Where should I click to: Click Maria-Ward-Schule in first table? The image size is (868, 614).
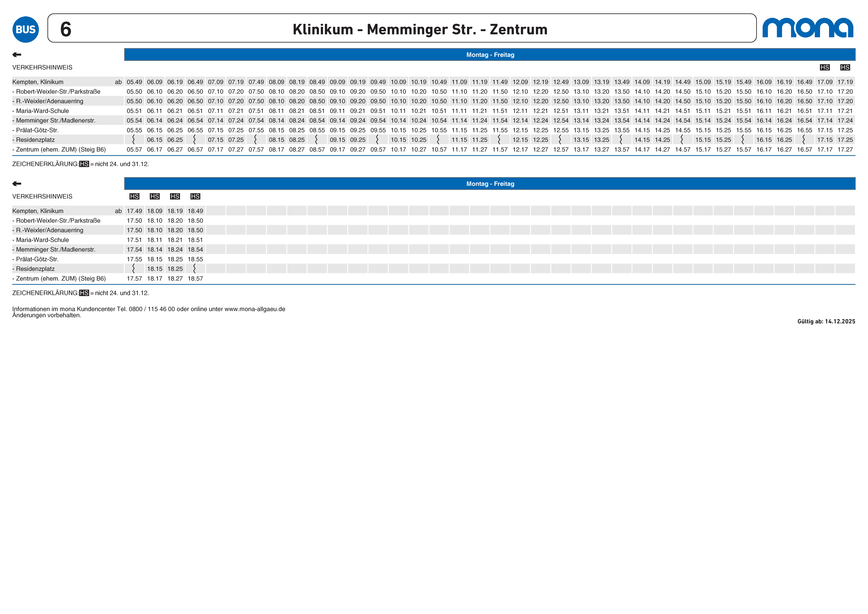40,111
